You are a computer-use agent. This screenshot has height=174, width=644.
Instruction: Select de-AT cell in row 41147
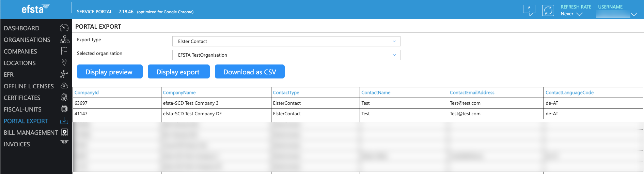click(x=594, y=114)
